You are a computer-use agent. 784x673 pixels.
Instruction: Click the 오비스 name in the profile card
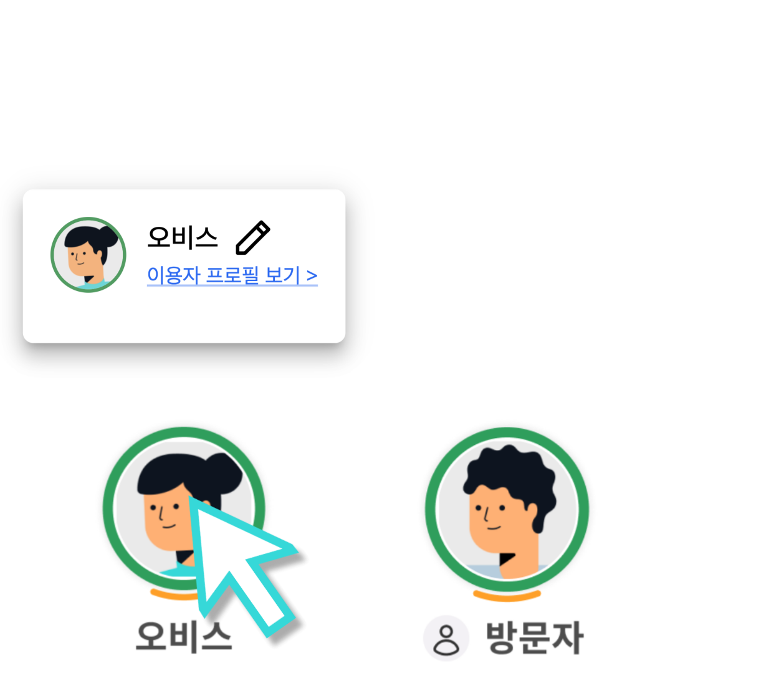point(183,237)
